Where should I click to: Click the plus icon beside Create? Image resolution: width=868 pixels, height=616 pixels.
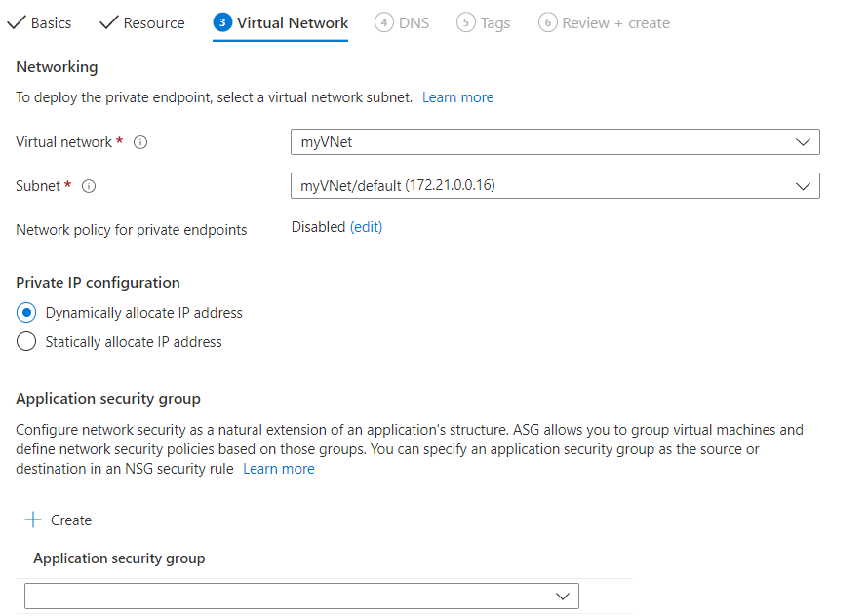tap(33, 520)
